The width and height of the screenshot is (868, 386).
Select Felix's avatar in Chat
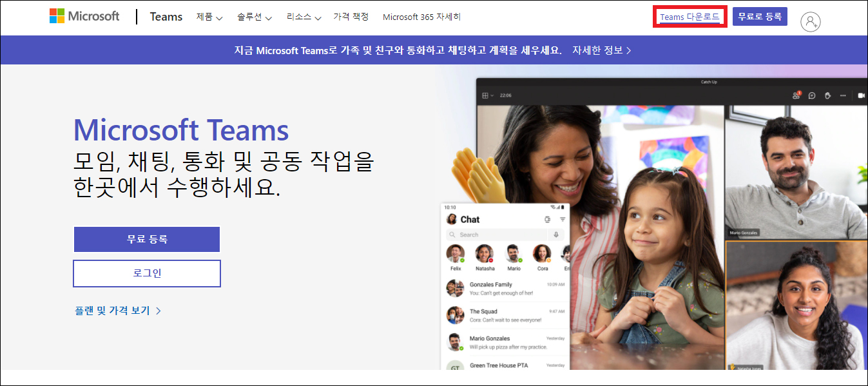click(456, 253)
